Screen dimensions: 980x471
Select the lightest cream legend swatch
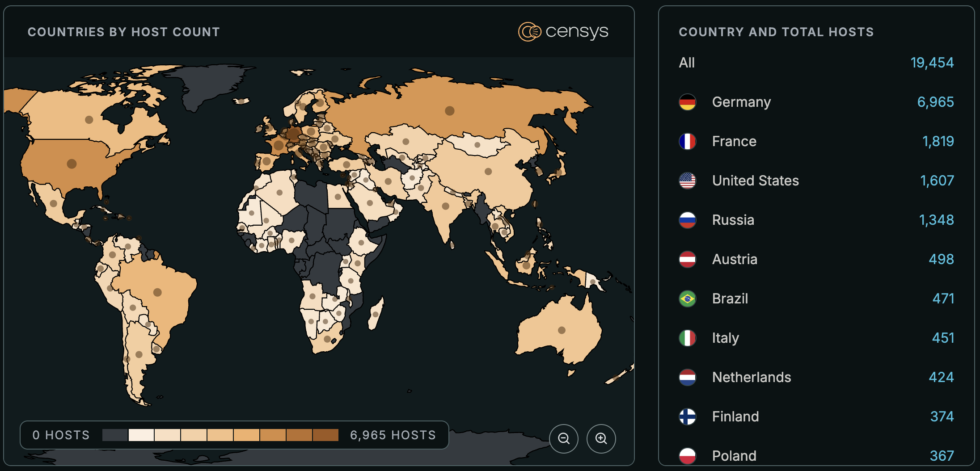point(141,435)
